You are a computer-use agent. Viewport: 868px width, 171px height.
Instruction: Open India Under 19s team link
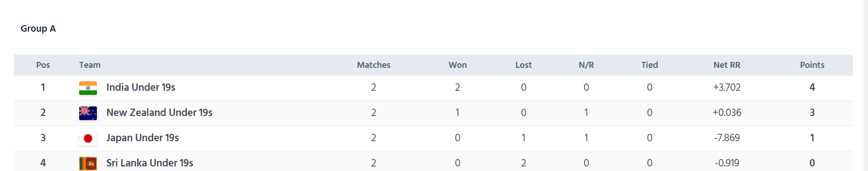[141, 88]
